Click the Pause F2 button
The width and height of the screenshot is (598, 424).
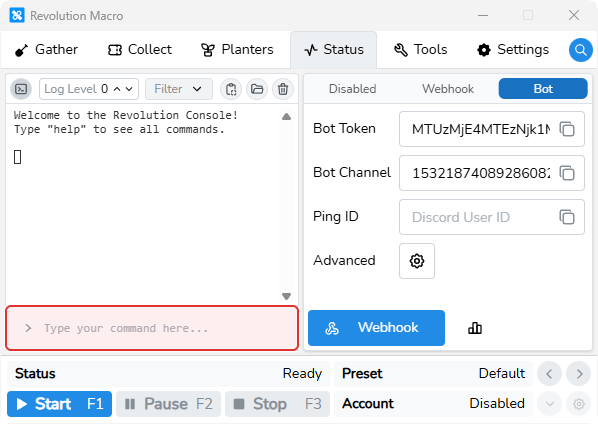tap(168, 404)
